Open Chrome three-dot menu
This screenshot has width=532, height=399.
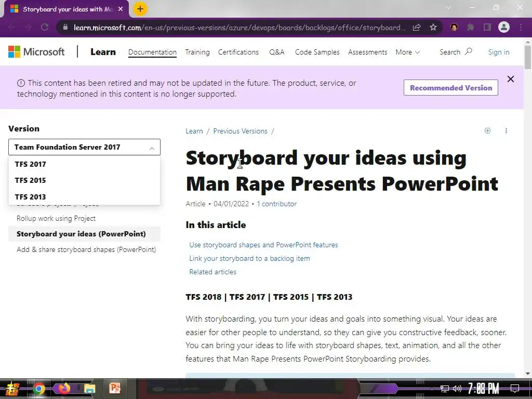[x=521, y=27]
